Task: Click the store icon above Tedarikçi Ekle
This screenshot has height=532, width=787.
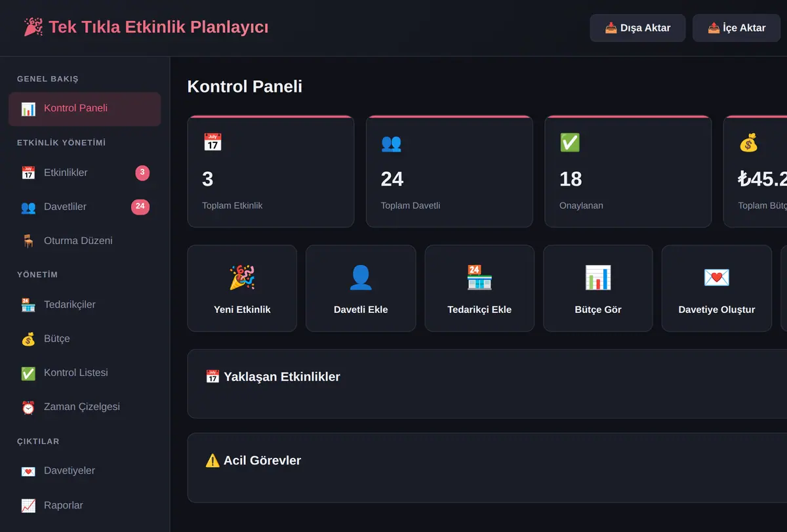Action: coord(479,277)
